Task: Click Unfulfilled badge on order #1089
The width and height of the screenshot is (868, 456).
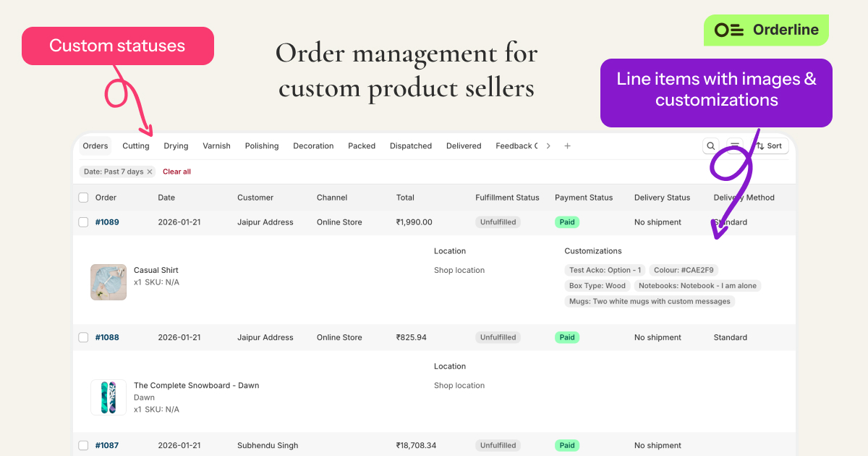Action: (x=498, y=222)
